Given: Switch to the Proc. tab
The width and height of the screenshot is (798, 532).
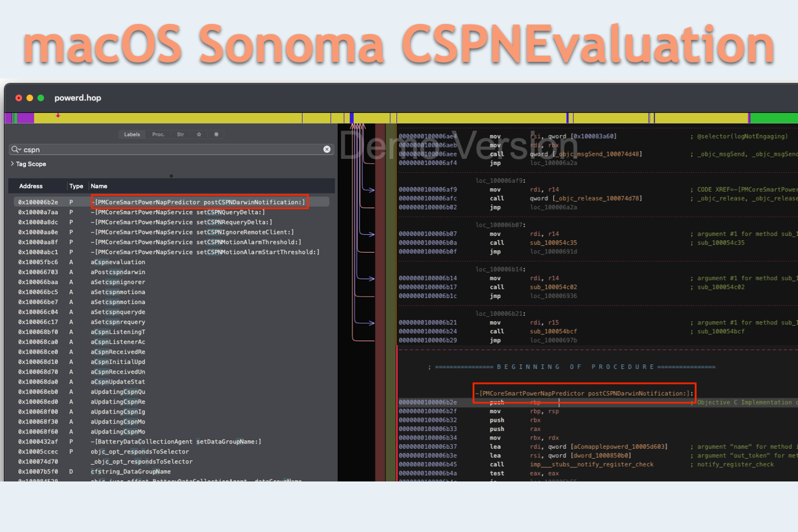Looking at the screenshot, I should point(158,134).
